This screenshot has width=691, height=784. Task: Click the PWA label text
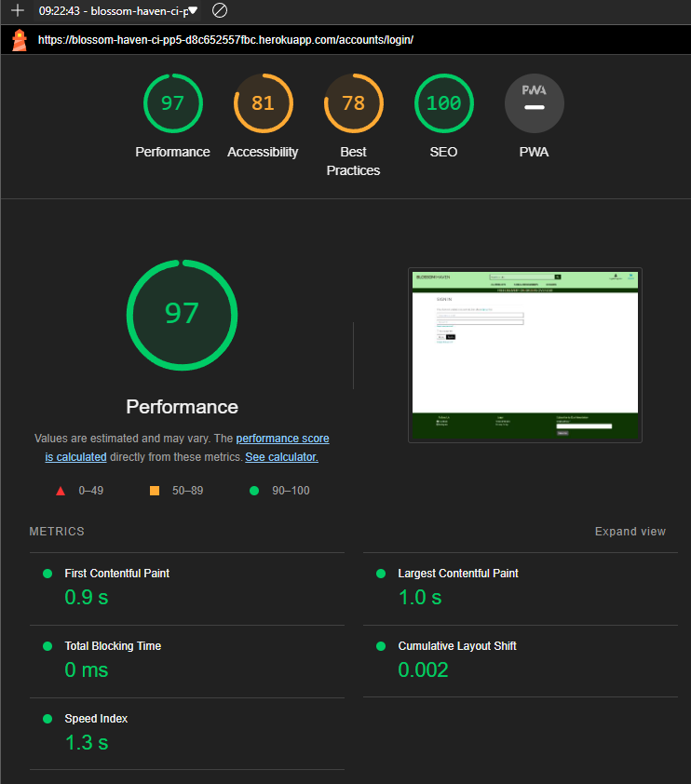tap(534, 152)
